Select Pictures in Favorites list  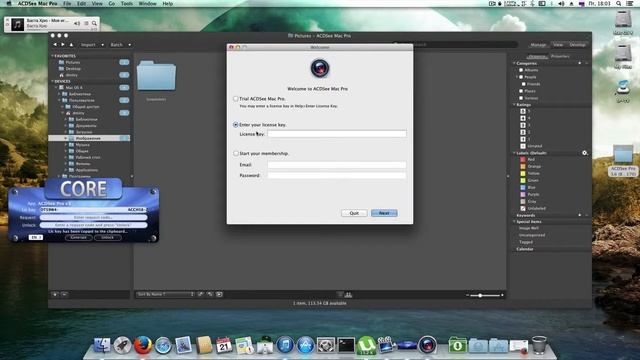coord(73,62)
